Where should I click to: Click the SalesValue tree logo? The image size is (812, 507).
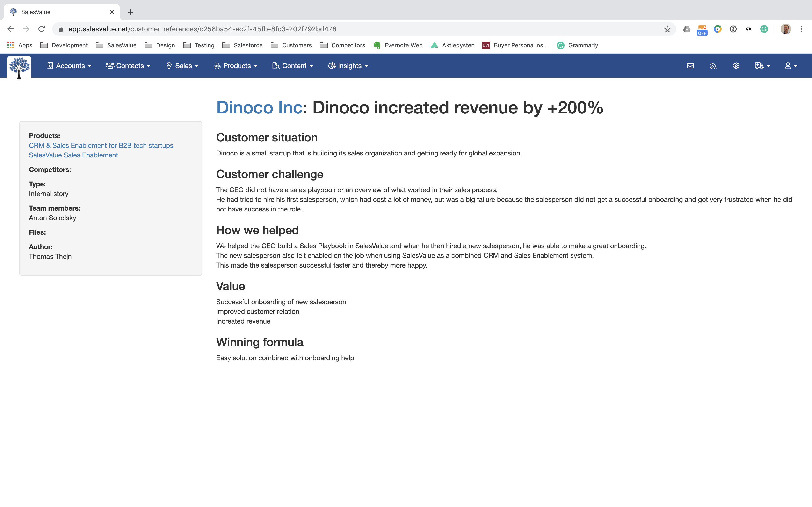tap(19, 67)
